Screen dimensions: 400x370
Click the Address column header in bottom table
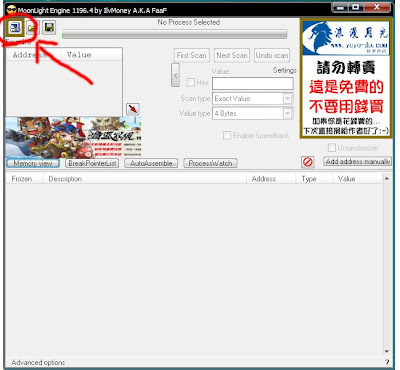pyautogui.click(x=271, y=179)
